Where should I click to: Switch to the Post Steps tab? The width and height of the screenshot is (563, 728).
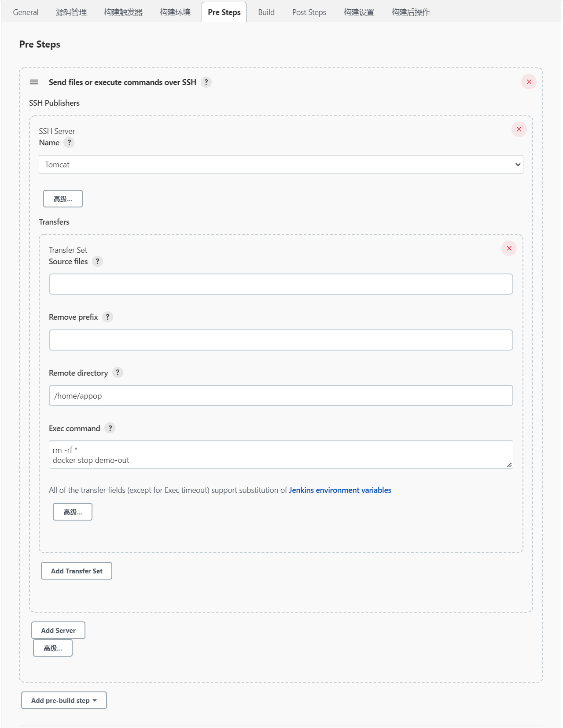coord(309,12)
